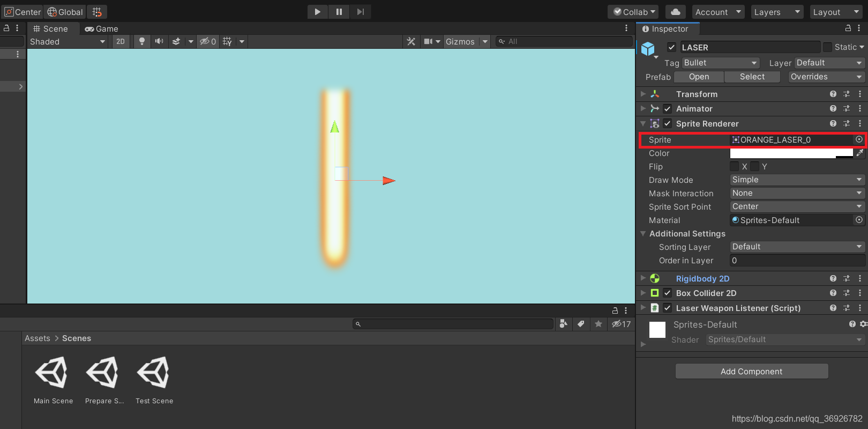868x429 pixels.
Task: Toggle scene effects icon
Action: click(176, 41)
